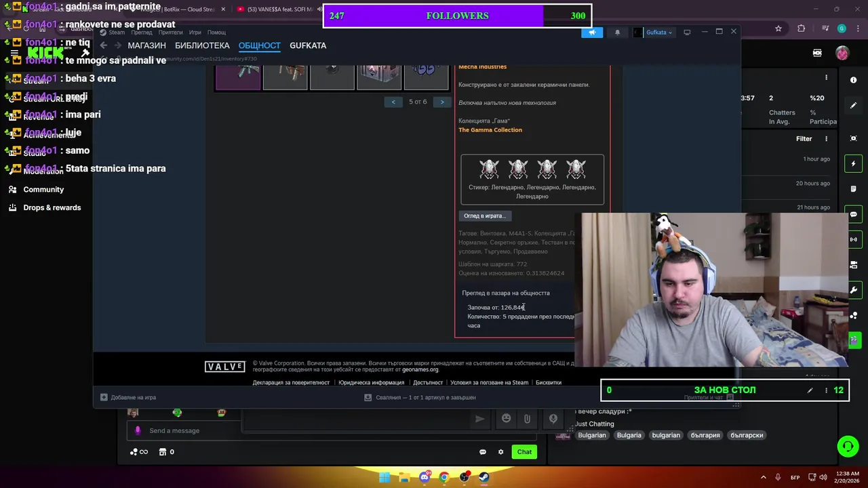Open Chrome extensions puzzle icon
The image size is (868, 488).
click(x=801, y=28)
